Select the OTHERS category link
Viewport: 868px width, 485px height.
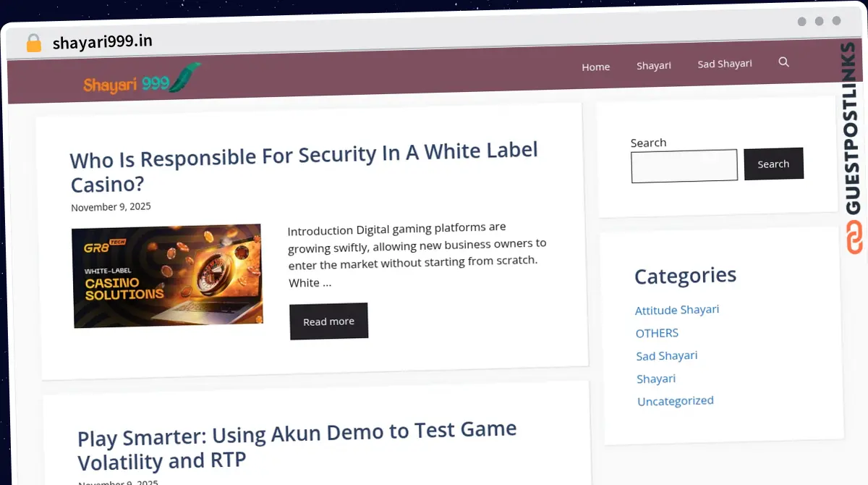pos(657,333)
